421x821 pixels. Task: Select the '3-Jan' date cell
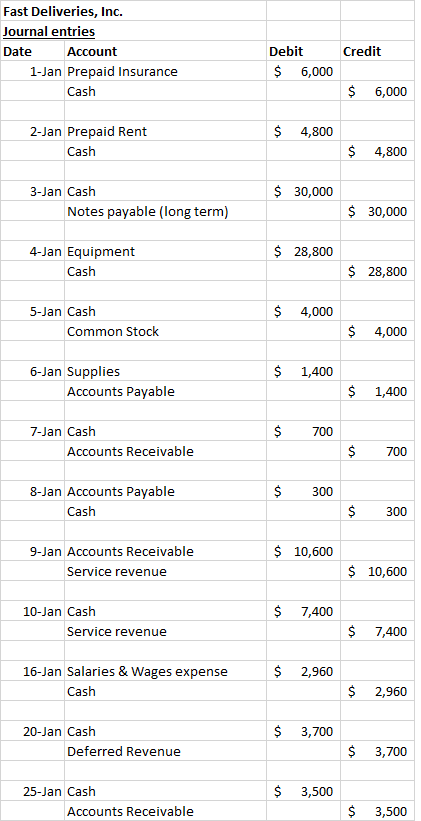pyautogui.click(x=33, y=192)
